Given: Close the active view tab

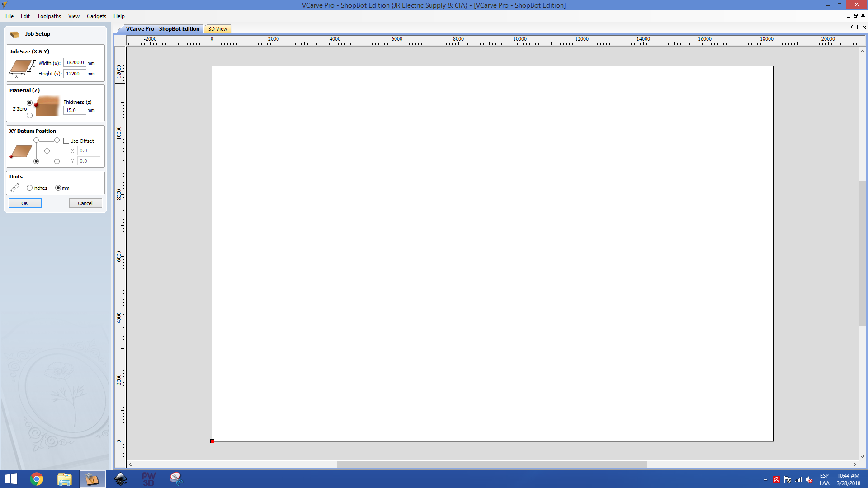Looking at the screenshot, I should [864, 27].
